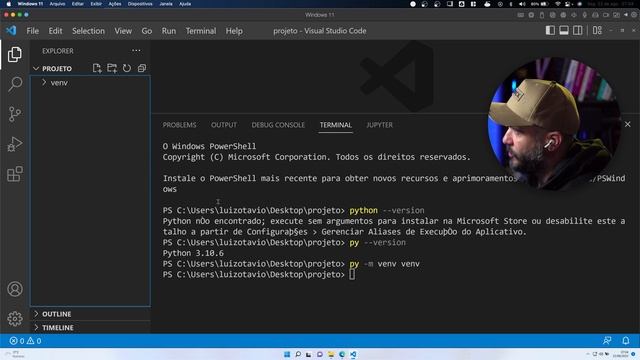Click the 'Python 3.10.6' output line
The height and width of the screenshot is (360, 640).
click(x=193, y=253)
